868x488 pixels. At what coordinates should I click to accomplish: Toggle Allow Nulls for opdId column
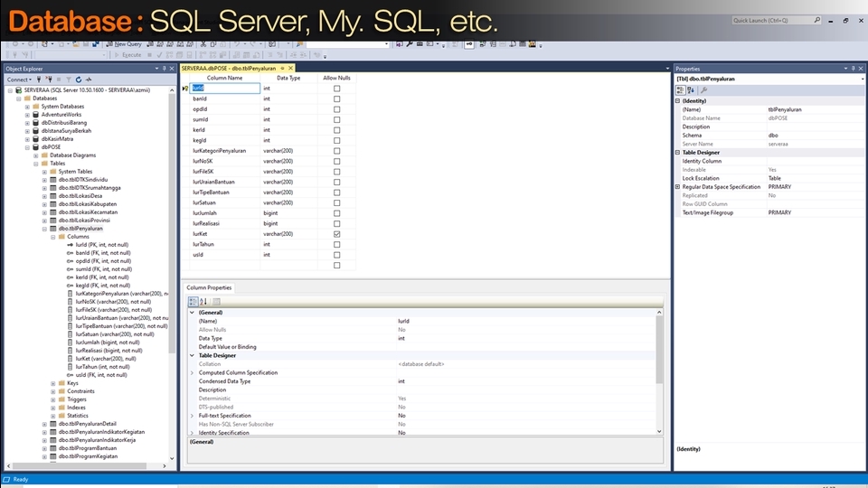pyautogui.click(x=336, y=109)
